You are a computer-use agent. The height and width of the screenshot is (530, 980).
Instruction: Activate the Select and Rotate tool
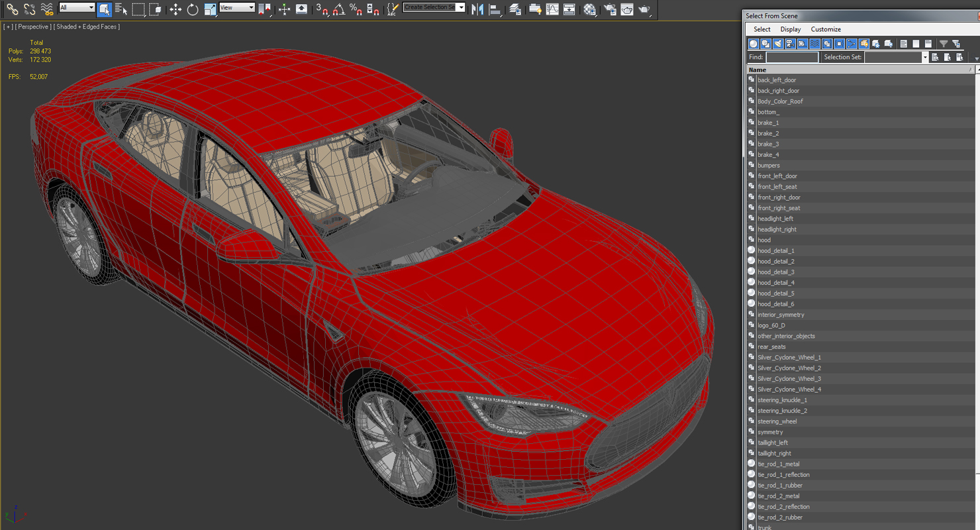193,9
